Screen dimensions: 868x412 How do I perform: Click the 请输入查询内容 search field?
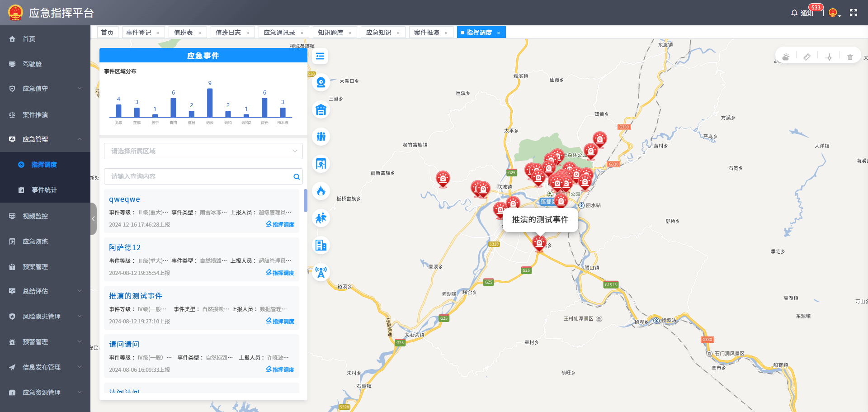(199, 176)
